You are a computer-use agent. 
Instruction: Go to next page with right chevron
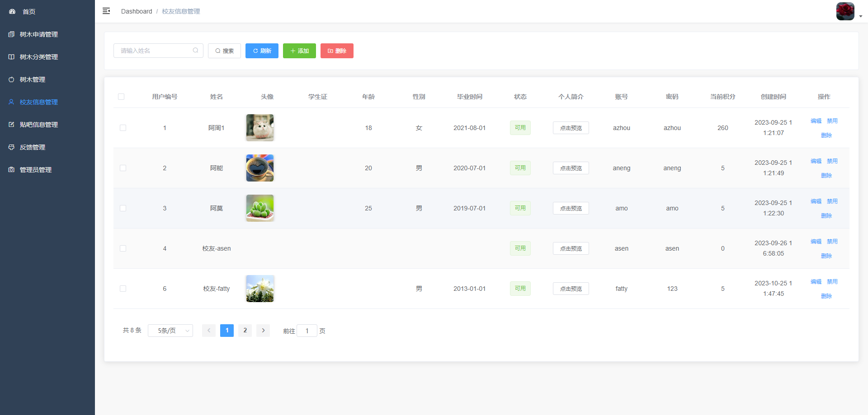coord(263,331)
